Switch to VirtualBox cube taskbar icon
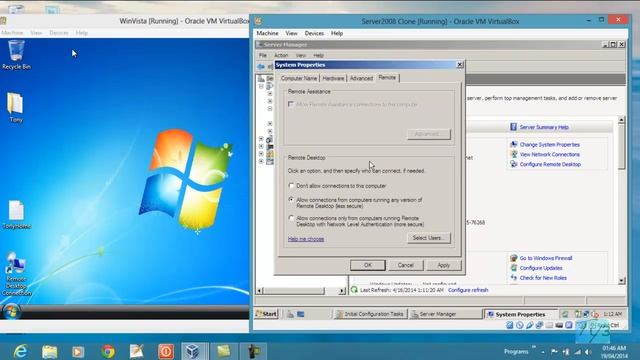The height and width of the screenshot is (360, 640). click(192, 351)
